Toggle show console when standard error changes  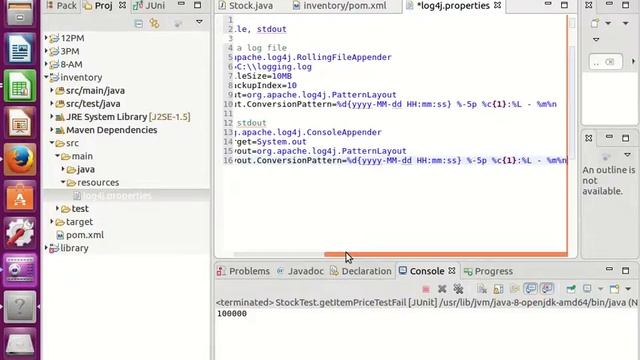(x=547, y=289)
